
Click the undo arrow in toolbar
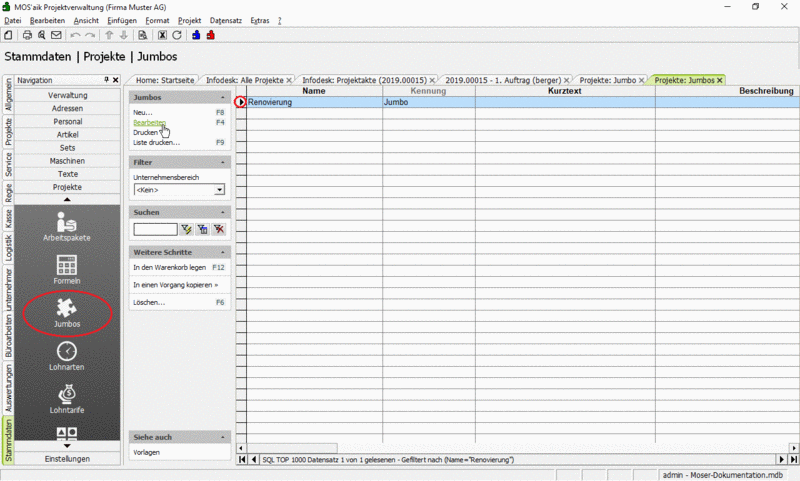(x=76, y=35)
